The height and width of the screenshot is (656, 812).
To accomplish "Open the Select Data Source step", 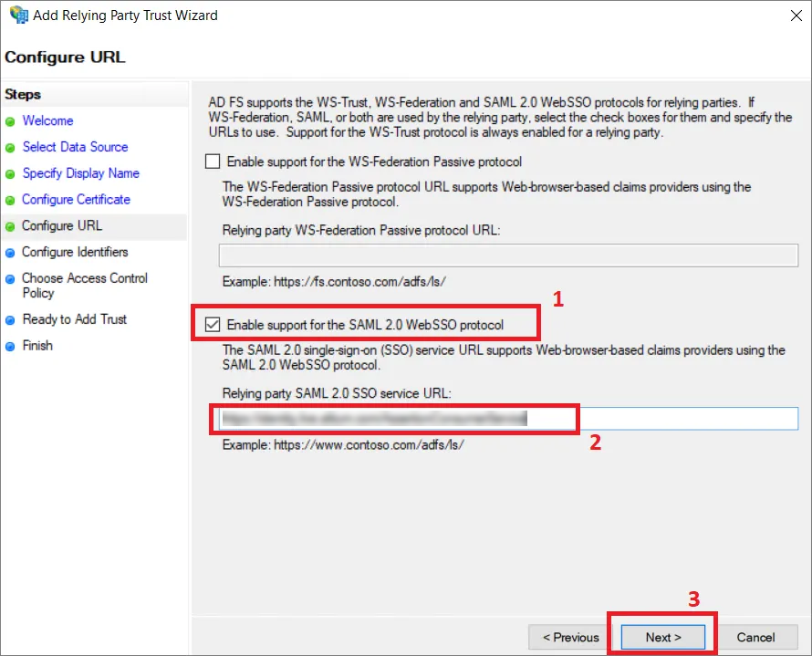I will click(x=75, y=147).
